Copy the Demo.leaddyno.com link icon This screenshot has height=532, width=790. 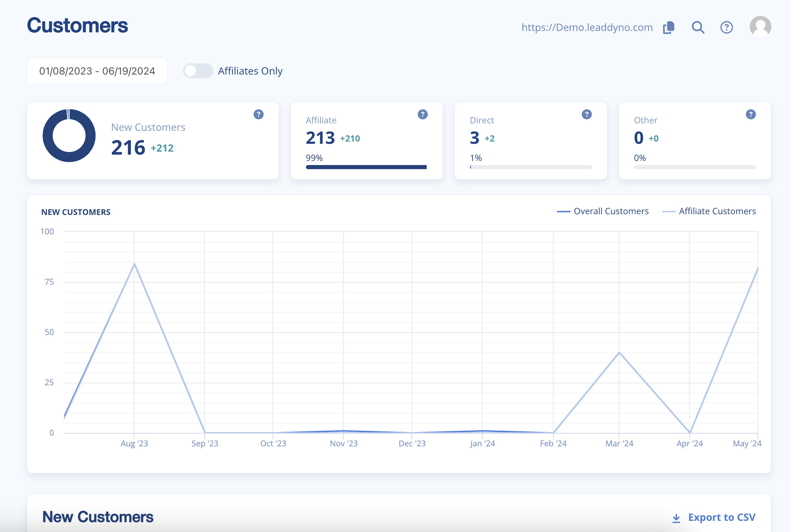[x=669, y=28]
